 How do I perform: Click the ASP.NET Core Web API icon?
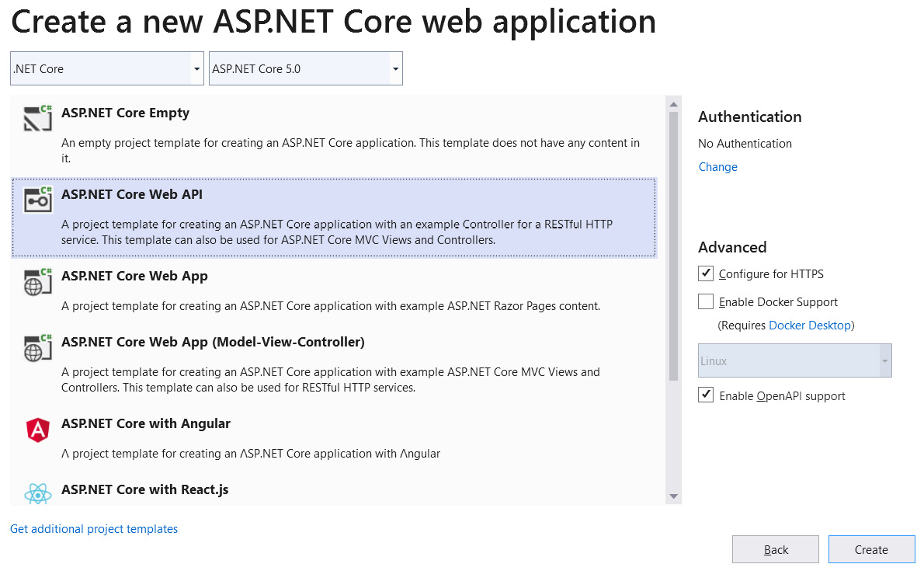pyautogui.click(x=36, y=200)
